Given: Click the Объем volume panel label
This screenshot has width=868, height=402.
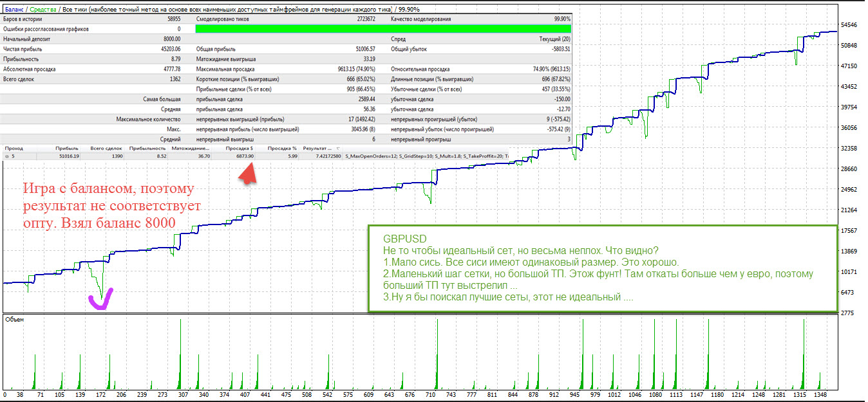Looking at the screenshot, I should click(14, 319).
